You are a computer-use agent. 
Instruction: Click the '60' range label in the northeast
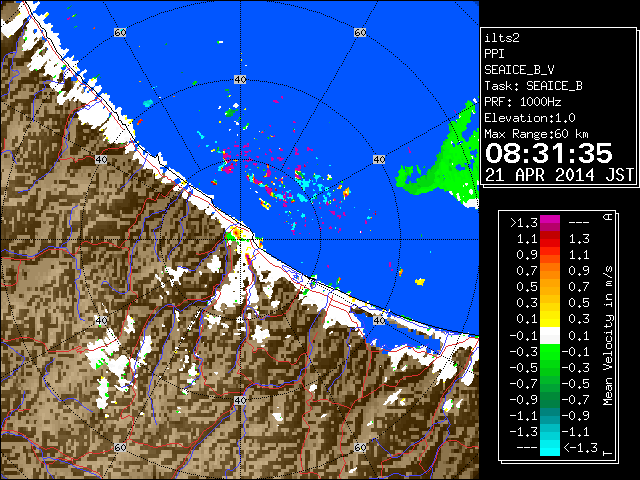coord(360,32)
